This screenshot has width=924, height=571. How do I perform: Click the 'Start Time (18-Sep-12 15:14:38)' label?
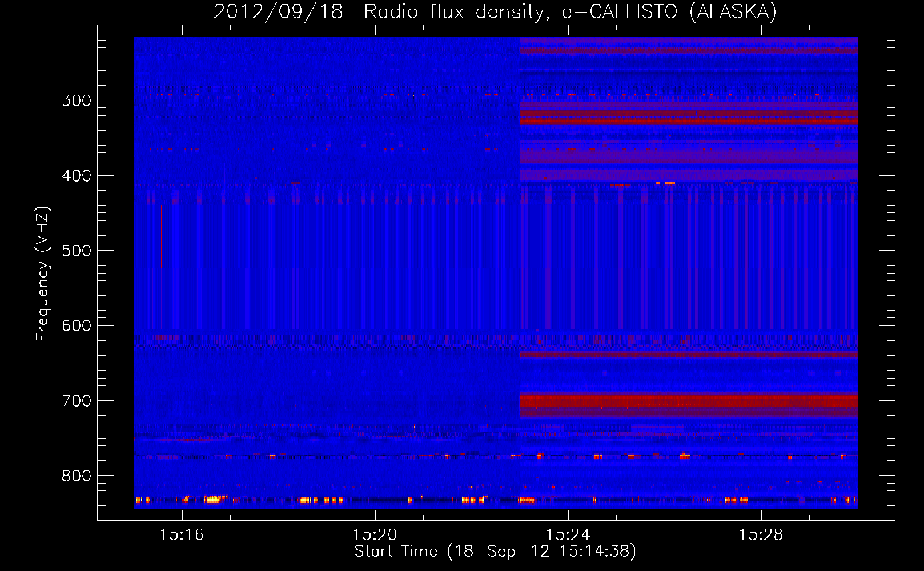[495, 552]
